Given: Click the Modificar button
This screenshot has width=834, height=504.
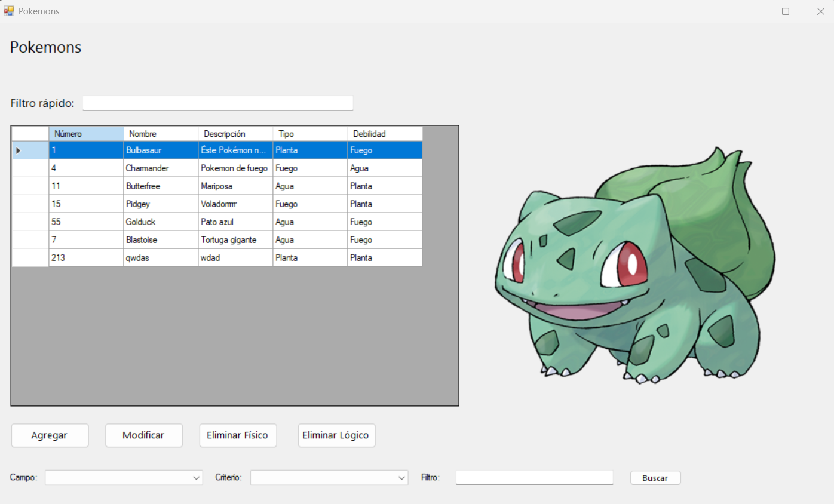Looking at the screenshot, I should [143, 435].
